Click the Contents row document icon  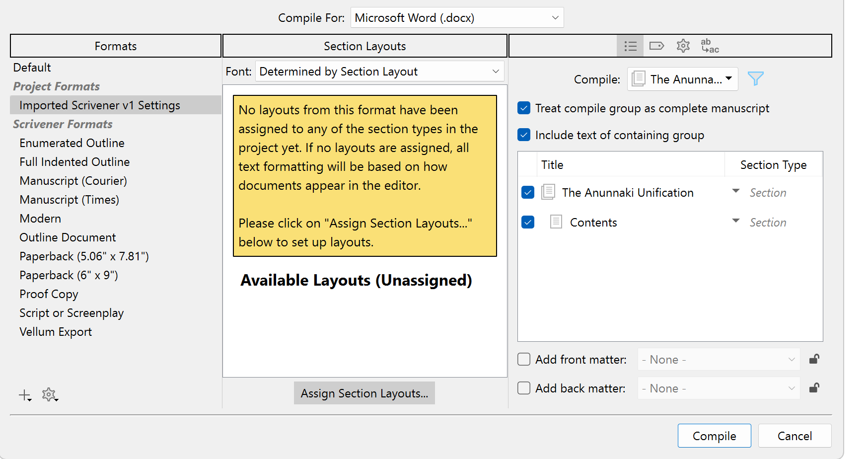(556, 222)
